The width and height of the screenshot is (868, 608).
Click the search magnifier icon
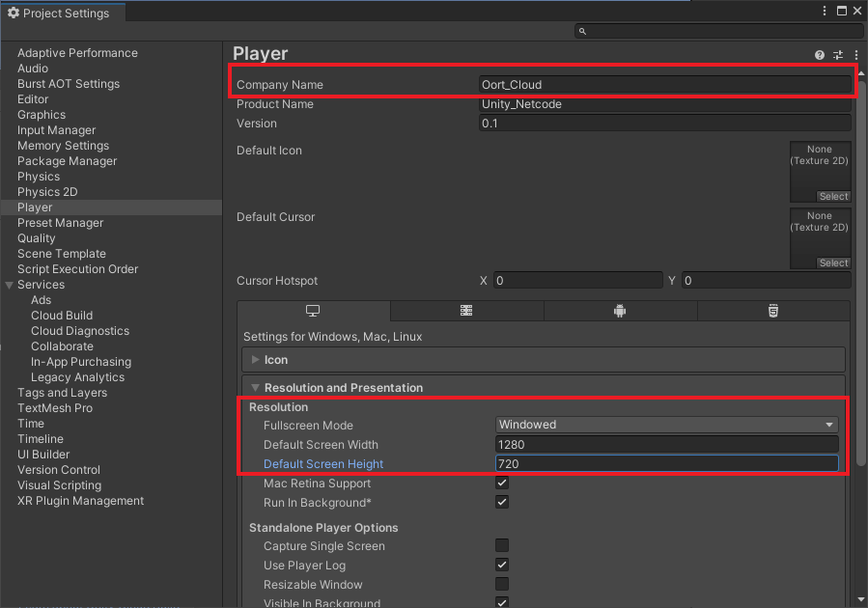coord(582,32)
